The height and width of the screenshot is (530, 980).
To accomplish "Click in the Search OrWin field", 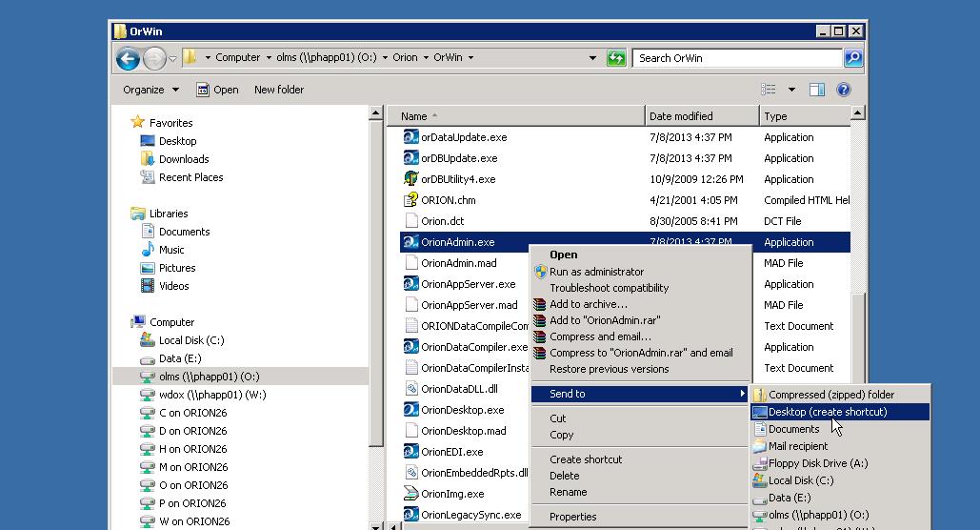I will [x=737, y=58].
